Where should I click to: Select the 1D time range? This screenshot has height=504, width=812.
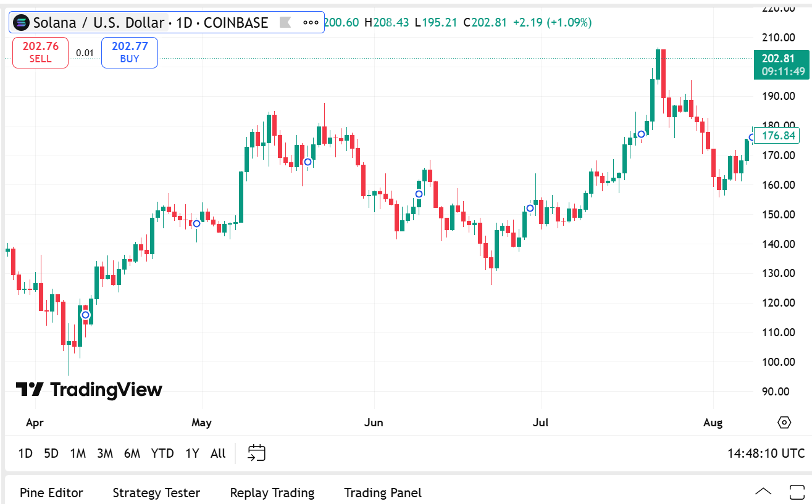tap(25, 453)
